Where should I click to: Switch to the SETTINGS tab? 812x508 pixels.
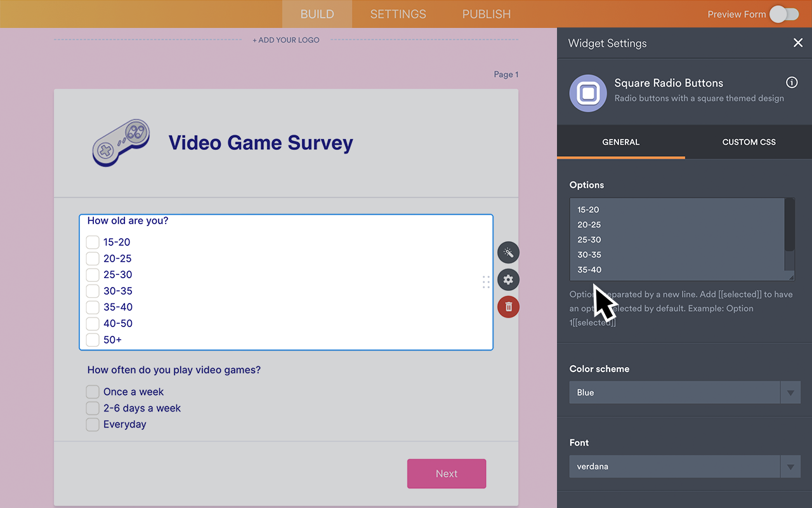(398, 14)
